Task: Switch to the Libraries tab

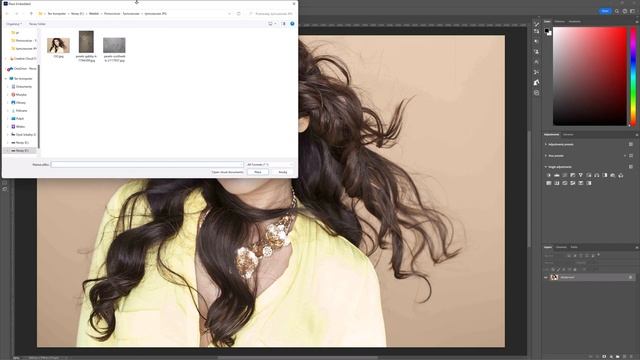Action: coord(568,134)
